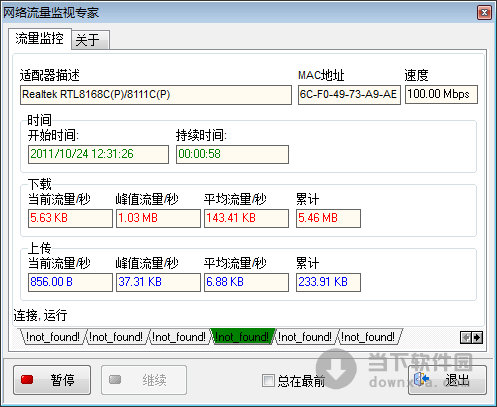Click the MAC address field 6C-F0-49-73-A9-AE
Viewport: 497px width, 407px height.
point(349,95)
